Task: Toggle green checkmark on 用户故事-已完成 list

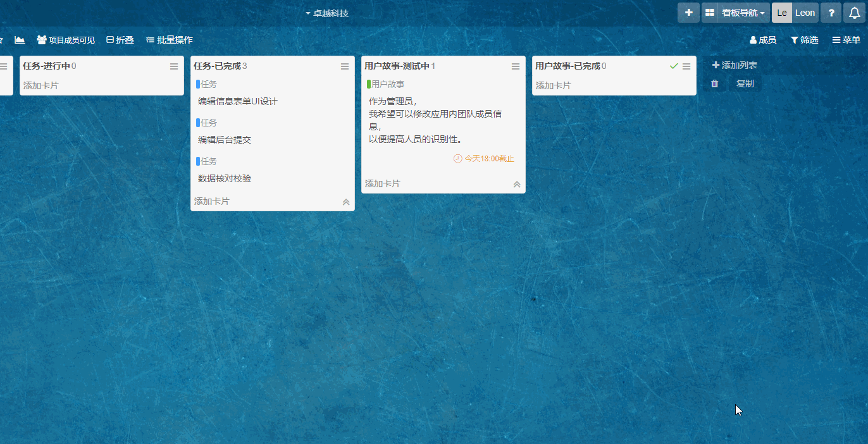Action: (x=674, y=66)
